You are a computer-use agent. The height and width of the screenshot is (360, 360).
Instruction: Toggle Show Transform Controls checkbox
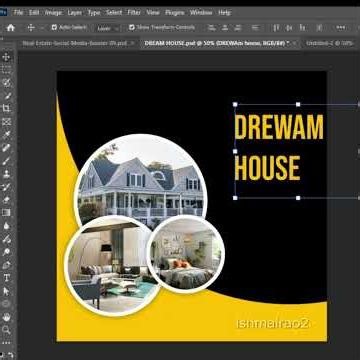(132, 27)
